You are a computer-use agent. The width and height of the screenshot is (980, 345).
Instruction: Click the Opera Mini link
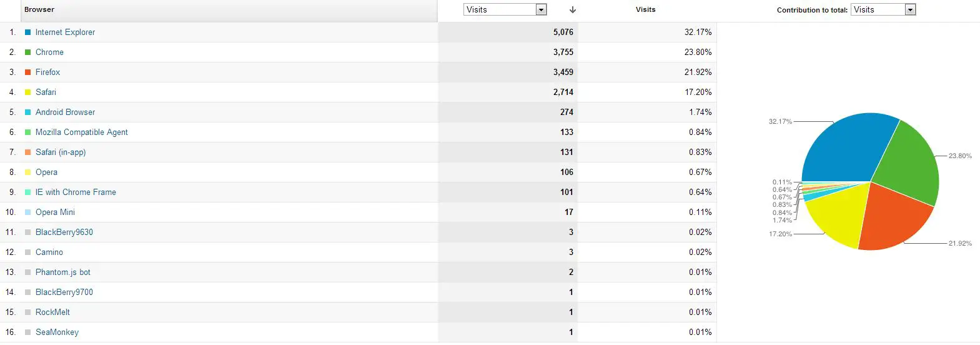(x=55, y=212)
